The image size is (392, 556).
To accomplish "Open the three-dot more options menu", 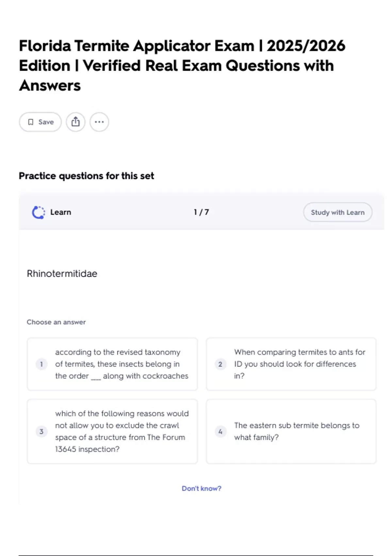I will [99, 122].
